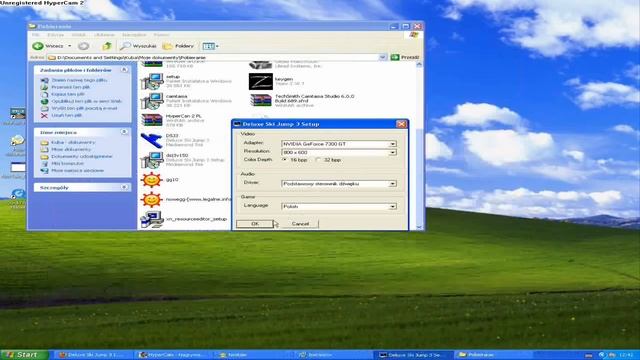Switch to Pobieranie taskbar button
The image size is (640, 360).
pos(494,355)
